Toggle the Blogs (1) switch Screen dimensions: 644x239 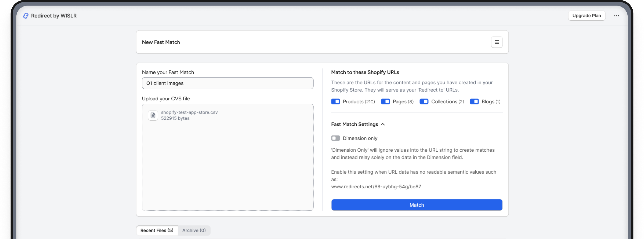point(475,101)
